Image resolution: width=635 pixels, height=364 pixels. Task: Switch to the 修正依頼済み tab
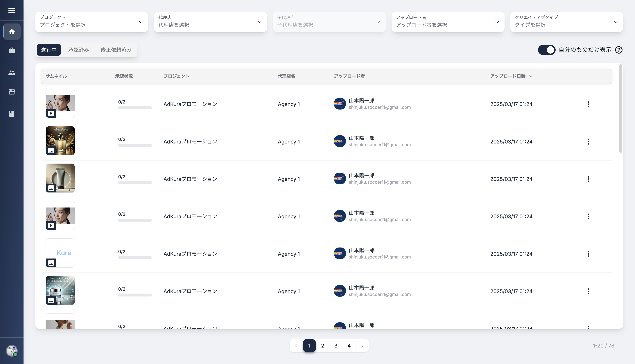pos(116,50)
